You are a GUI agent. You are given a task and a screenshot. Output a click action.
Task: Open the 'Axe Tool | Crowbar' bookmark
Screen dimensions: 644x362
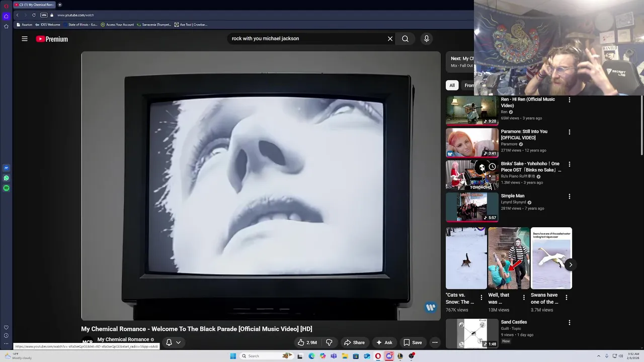point(191,25)
